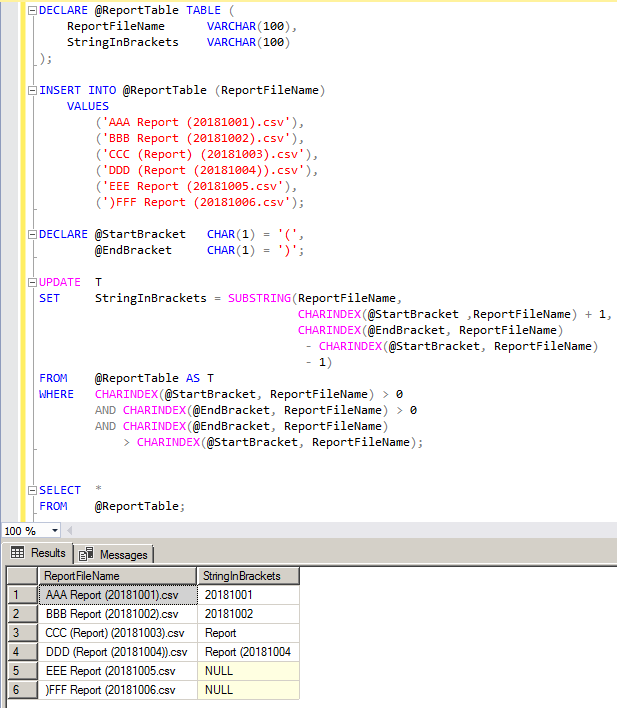Click the Messages tab icon
The width and height of the screenshot is (617, 708).
click(86, 554)
